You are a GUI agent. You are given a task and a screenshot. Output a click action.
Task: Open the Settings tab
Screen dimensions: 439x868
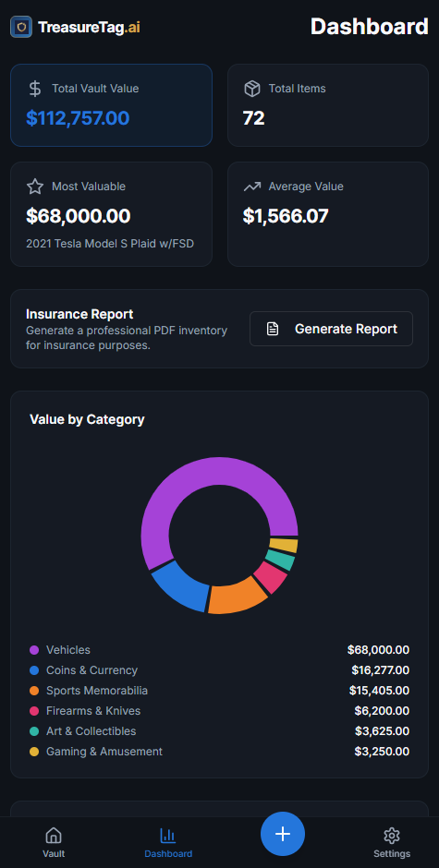click(392, 842)
